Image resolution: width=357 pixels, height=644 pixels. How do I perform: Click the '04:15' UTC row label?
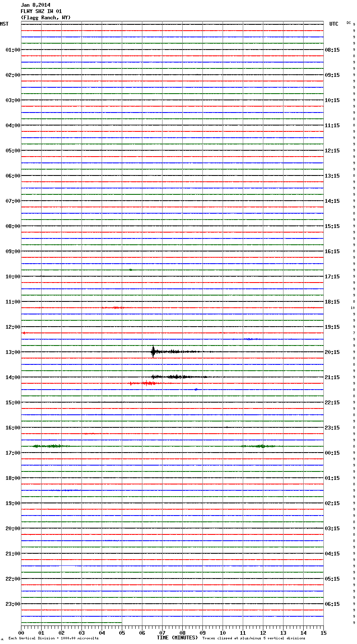(x=332, y=554)
